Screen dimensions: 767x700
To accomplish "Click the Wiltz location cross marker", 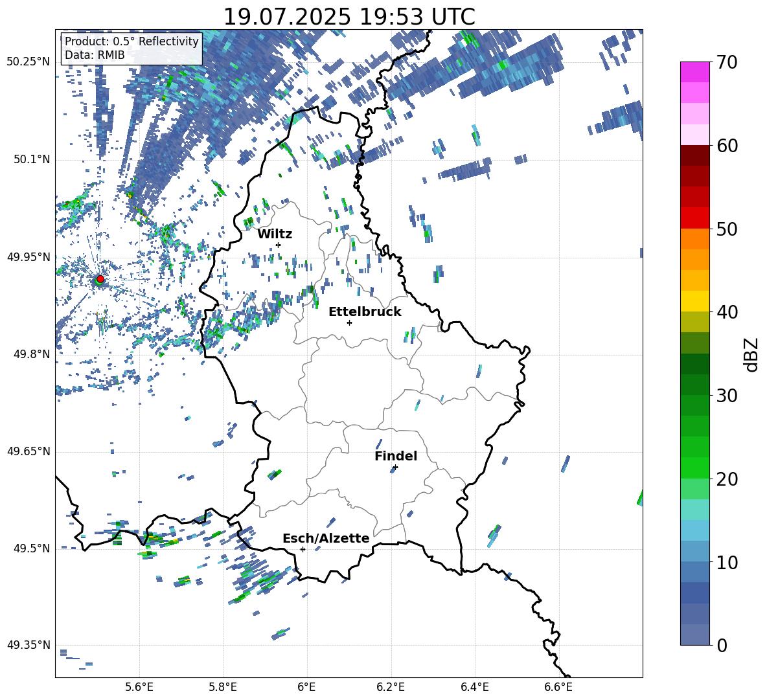I will click(279, 245).
